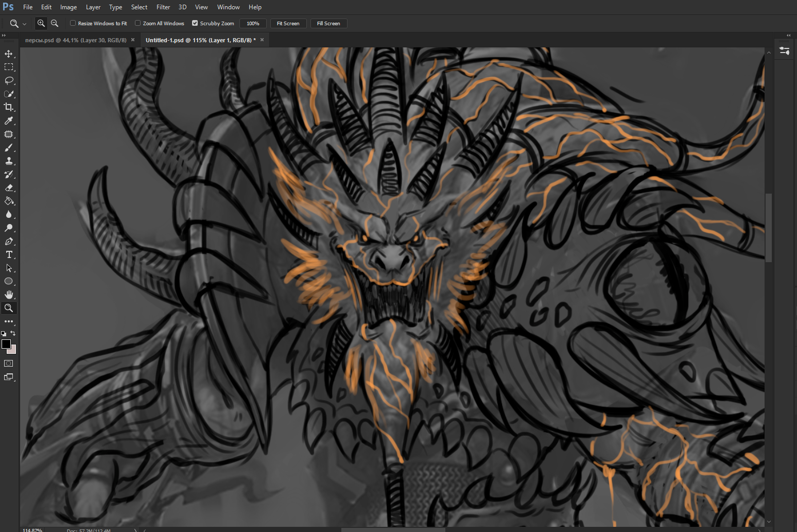This screenshot has height=532, width=797.
Task: Select the Brush tool
Action: (x=9, y=147)
